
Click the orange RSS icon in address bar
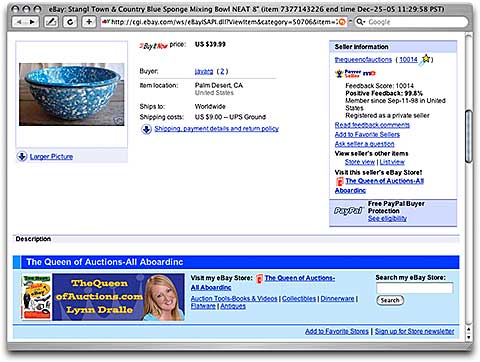point(342,22)
